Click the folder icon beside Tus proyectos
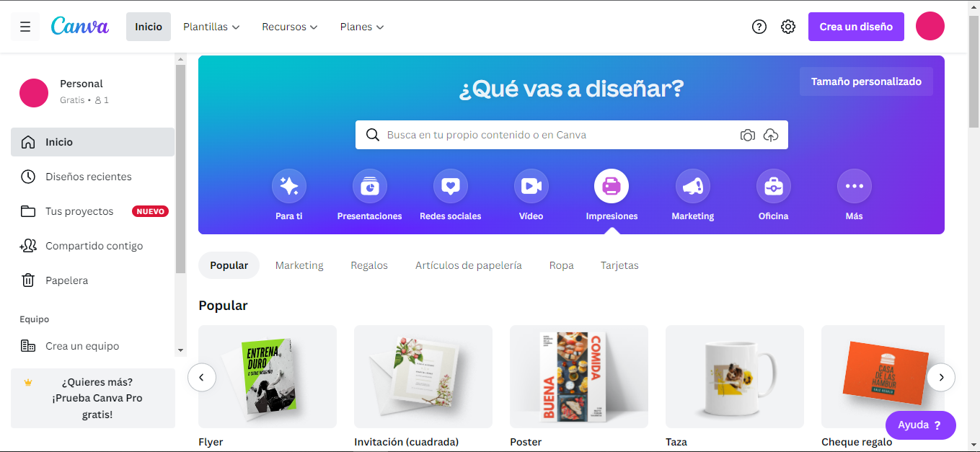Screen dimensions: 980x452 click(x=28, y=211)
